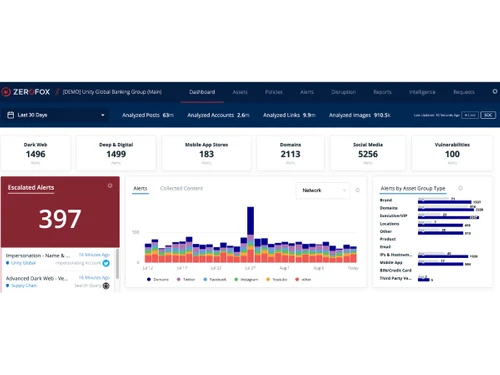Select the Alerts tab in the chart panel
The image size is (500, 375).
pos(140,189)
